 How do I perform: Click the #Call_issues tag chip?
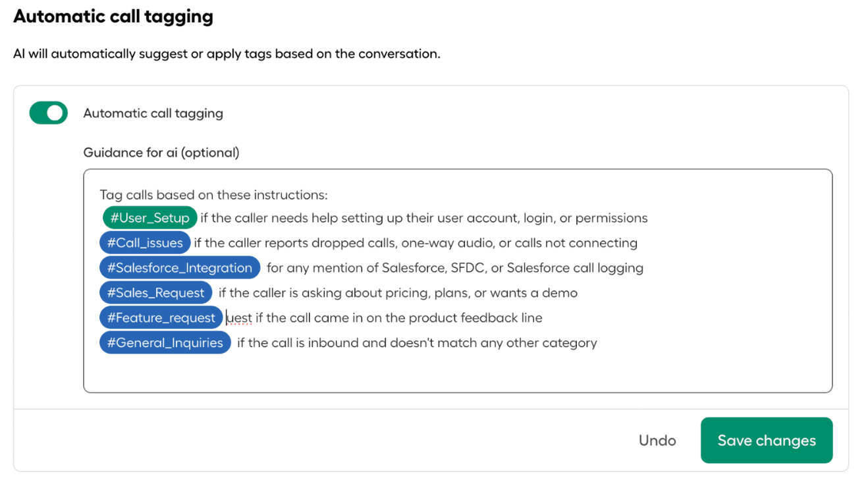pos(144,242)
